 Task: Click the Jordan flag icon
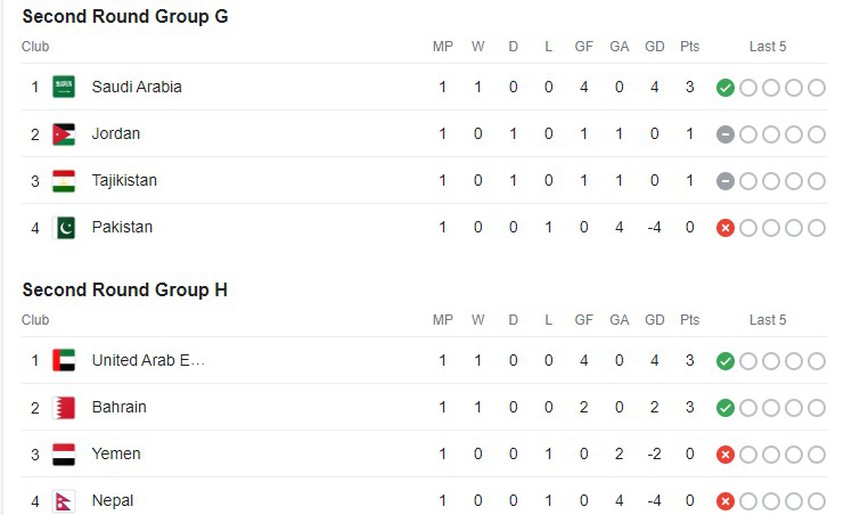[64, 134]
